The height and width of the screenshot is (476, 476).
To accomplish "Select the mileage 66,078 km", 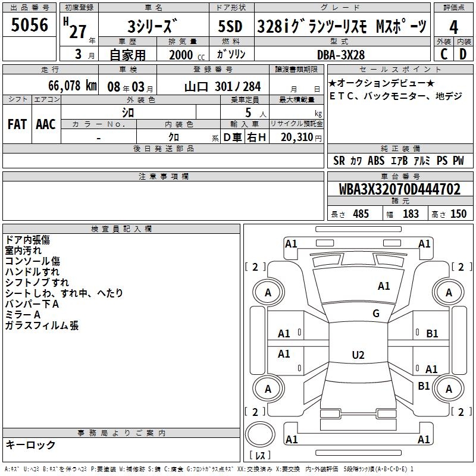I will coord(73,86).
